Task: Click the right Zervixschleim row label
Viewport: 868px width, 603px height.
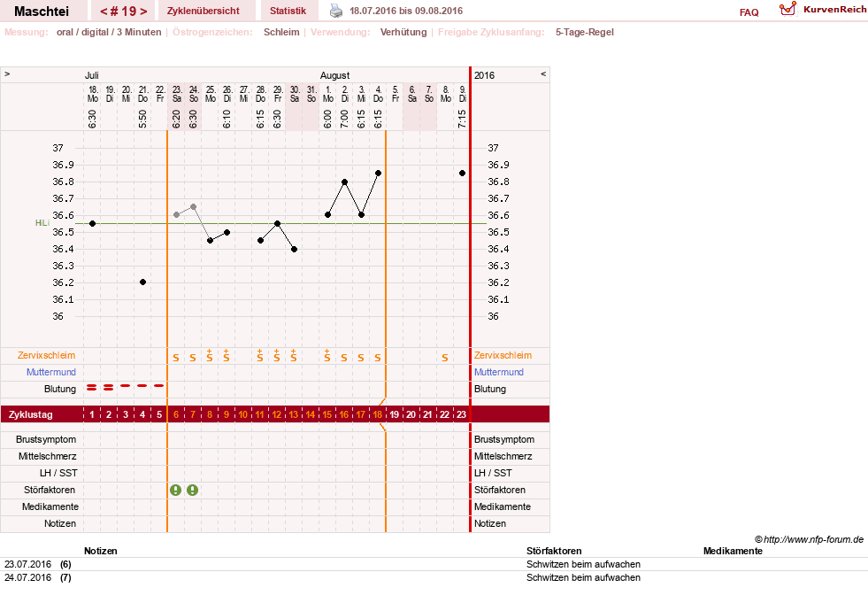Action: click(503, 355)
